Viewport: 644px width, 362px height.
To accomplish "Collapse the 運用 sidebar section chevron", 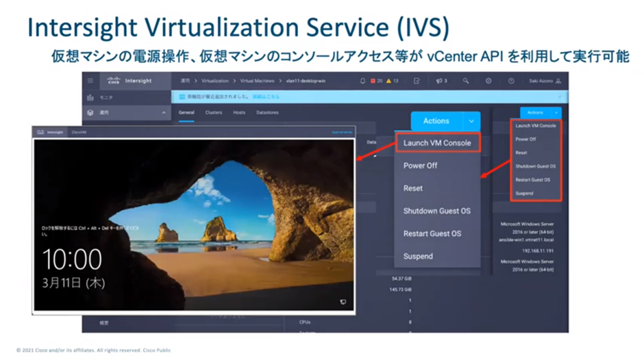I will (x=164, y=112).
